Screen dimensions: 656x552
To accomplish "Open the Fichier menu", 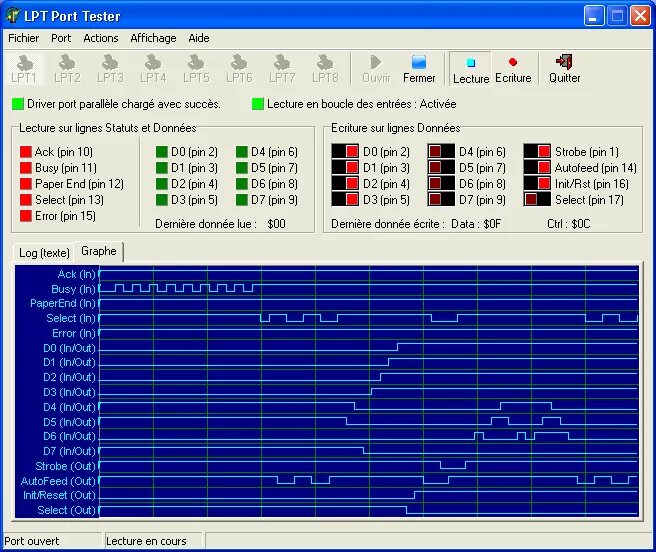I will click(23, 38).
